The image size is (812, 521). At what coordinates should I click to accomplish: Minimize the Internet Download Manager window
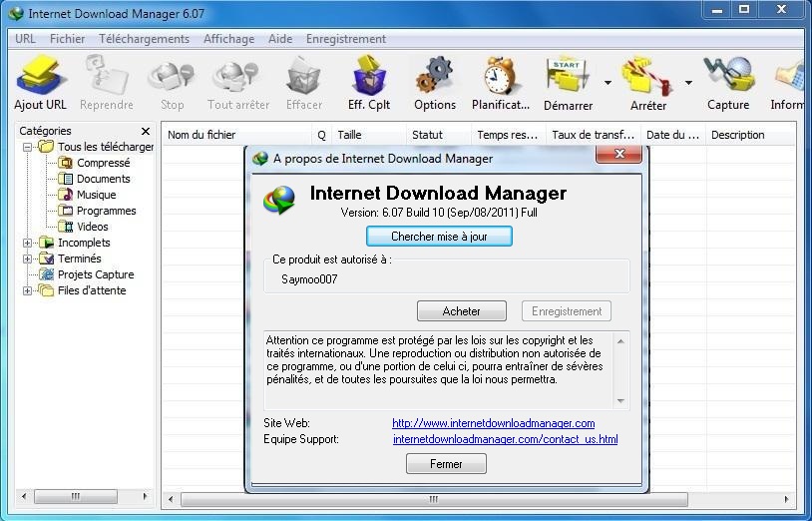coord(717,9)
